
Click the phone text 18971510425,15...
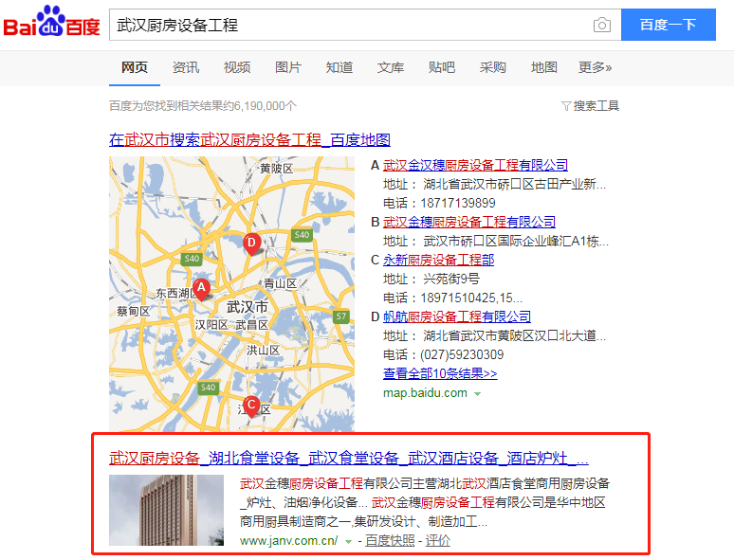471,298
